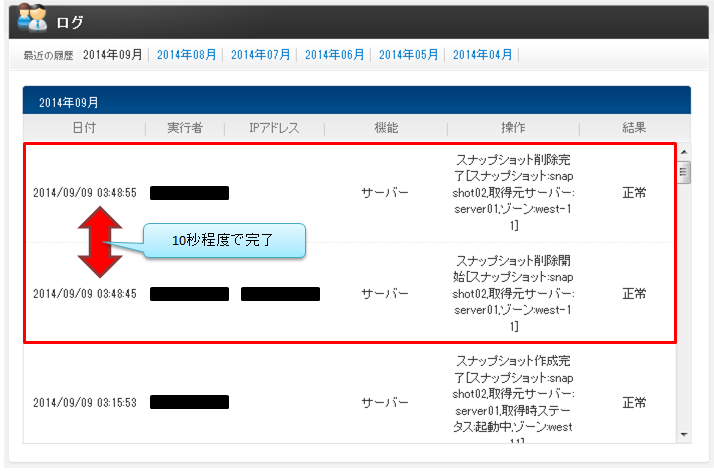Open the 2014年08月 history link
714x471 pixels.
(x=186, y=55)
